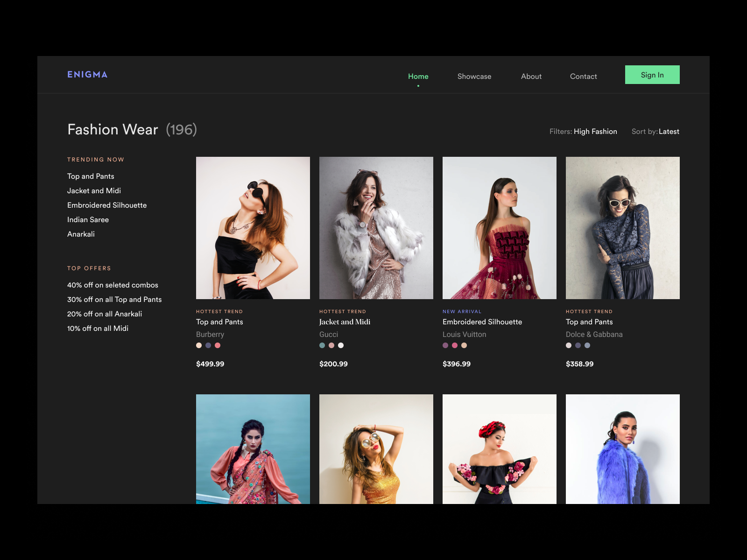Image resolution: width=747 pixels, height=560 pixels.
Task: Open the 30% off Top and Pants offer
Action: 114,299
